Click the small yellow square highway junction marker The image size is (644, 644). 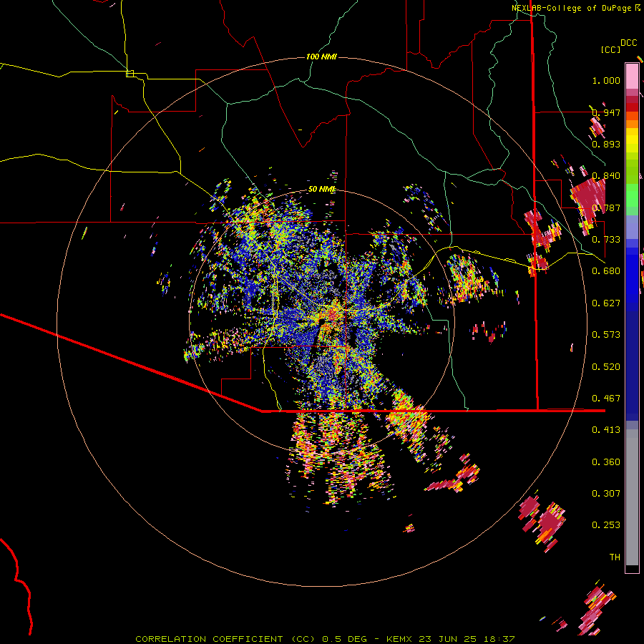pos(130,74)
